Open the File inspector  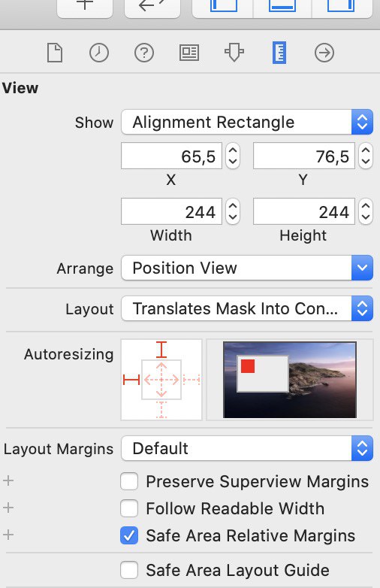coord(55,53)
